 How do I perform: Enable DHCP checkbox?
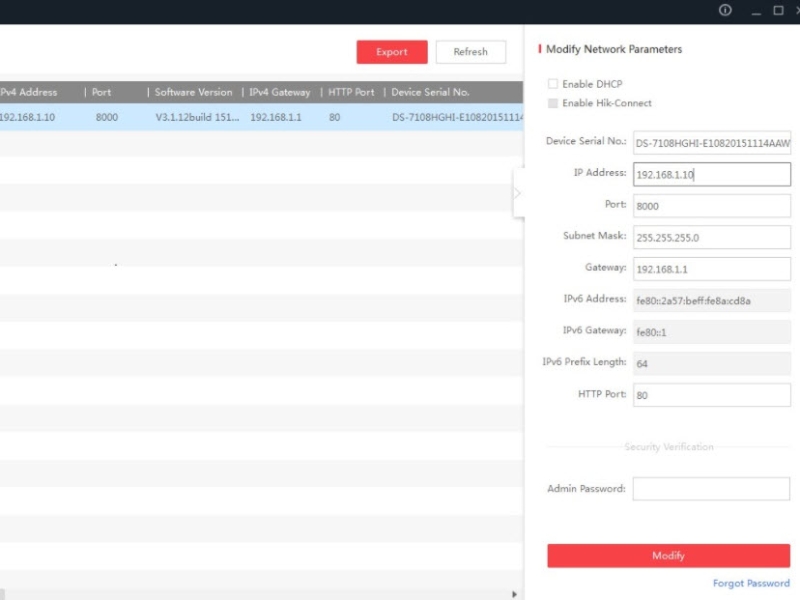pos(553,84)
